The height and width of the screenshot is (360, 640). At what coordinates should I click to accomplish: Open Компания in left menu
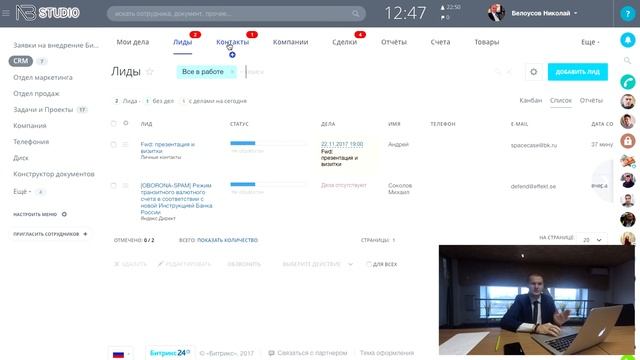coord(30,126)
